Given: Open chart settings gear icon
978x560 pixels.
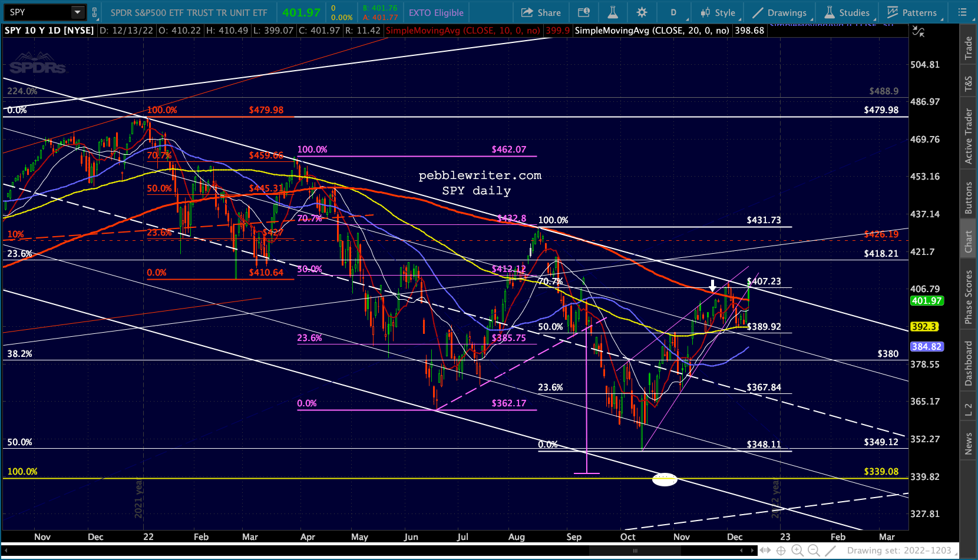Looking at the screenshot, I should coord(642,12).
